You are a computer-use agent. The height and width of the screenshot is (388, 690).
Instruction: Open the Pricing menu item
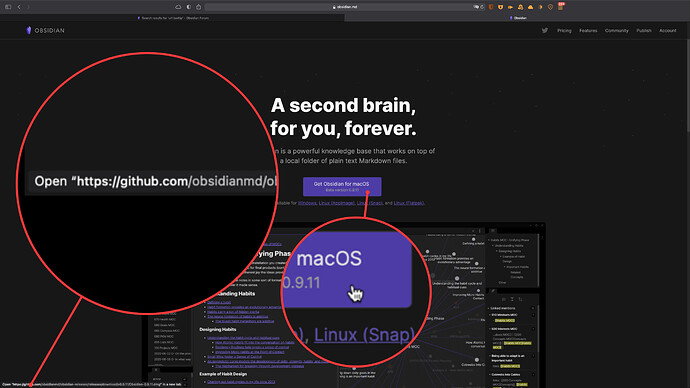[564, 30]
